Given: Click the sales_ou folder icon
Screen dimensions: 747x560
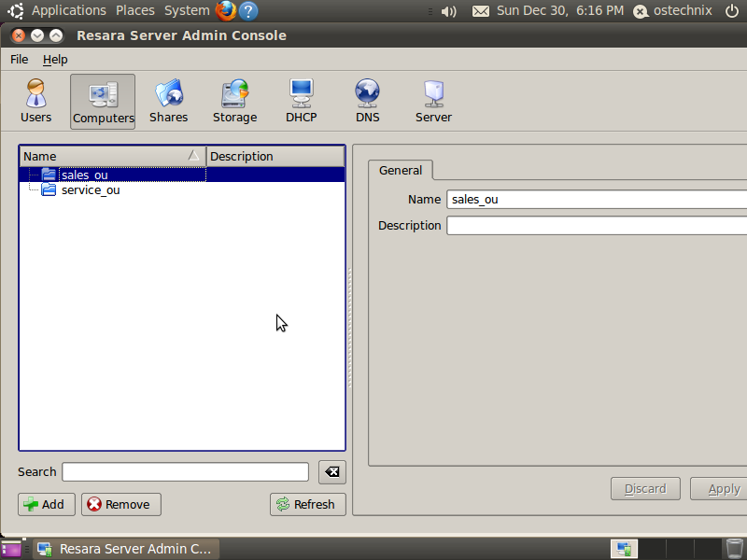Looking at the screenshot, I should (x=49, y=175).
